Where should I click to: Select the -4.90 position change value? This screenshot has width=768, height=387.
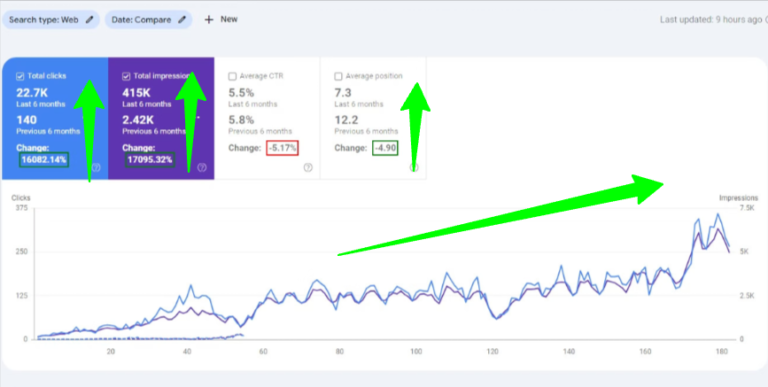tap(385, 148)
